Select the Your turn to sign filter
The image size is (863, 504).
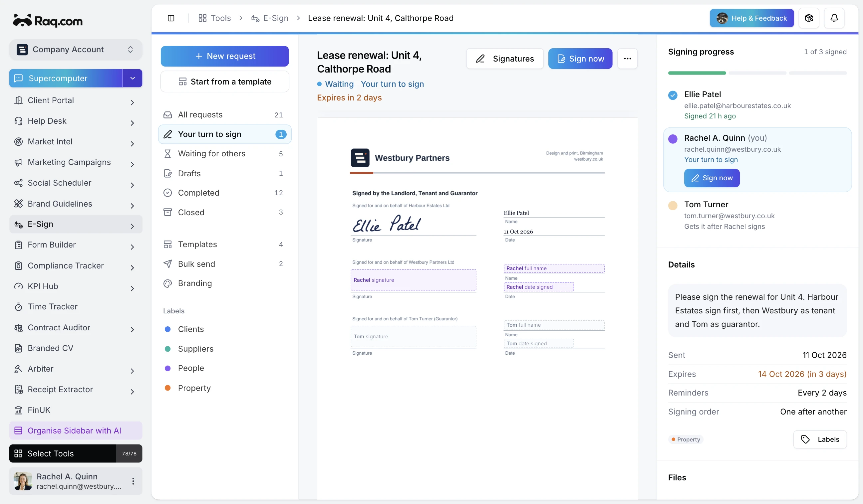tap(225, 134)
